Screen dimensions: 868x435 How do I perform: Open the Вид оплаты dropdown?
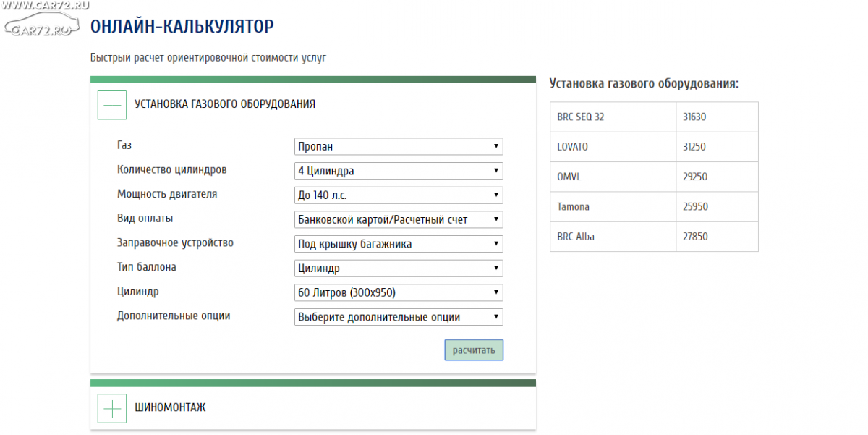coord(399,219)
